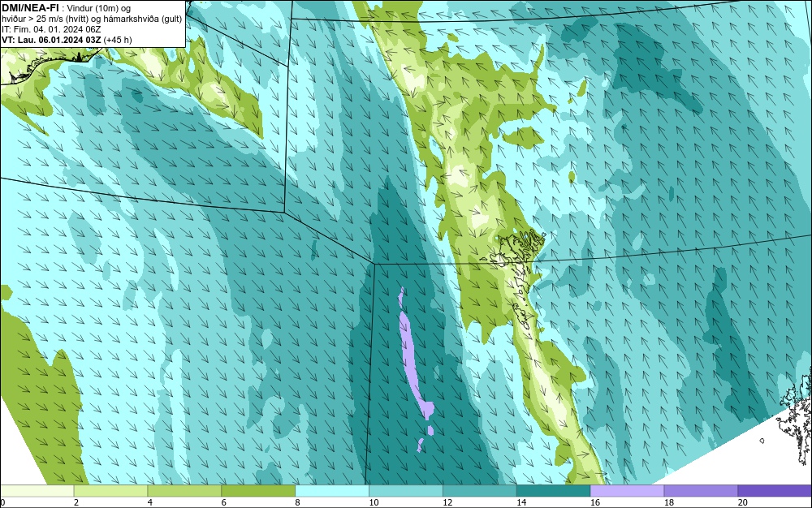The image size is (812, 508).
Task: Click the legend scale label '8'
Action: 297,502
